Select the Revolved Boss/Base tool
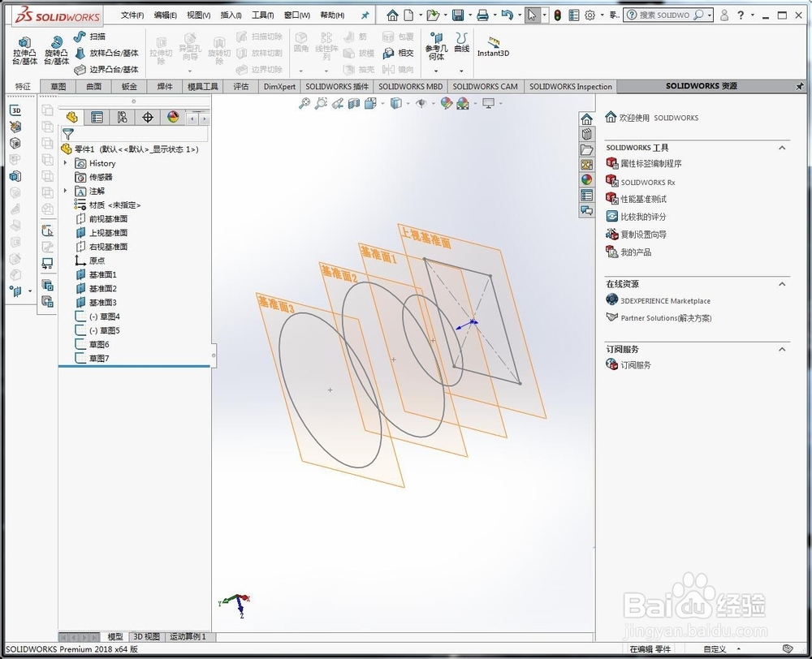 (56, 50)
